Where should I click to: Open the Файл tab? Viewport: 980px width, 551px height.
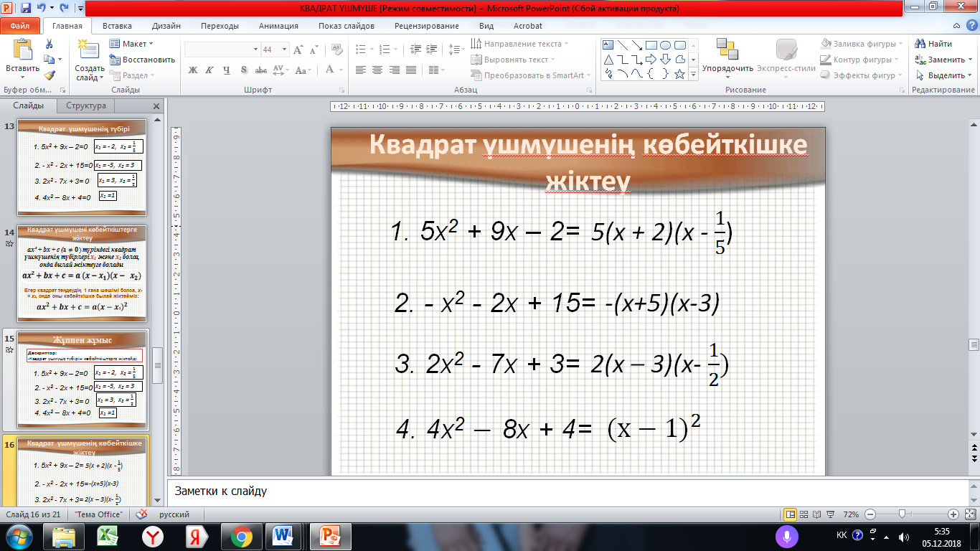point(19,26)
